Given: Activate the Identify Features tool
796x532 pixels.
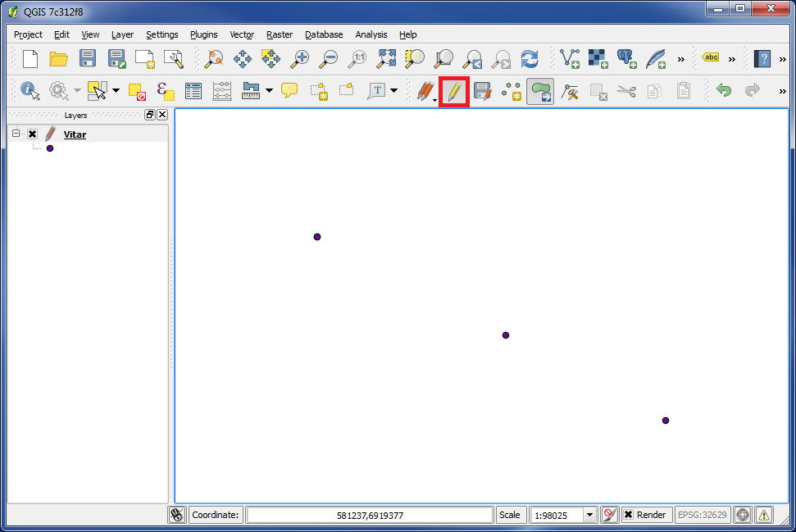Looking at the screenshot, I should click(x=30, y=91).
